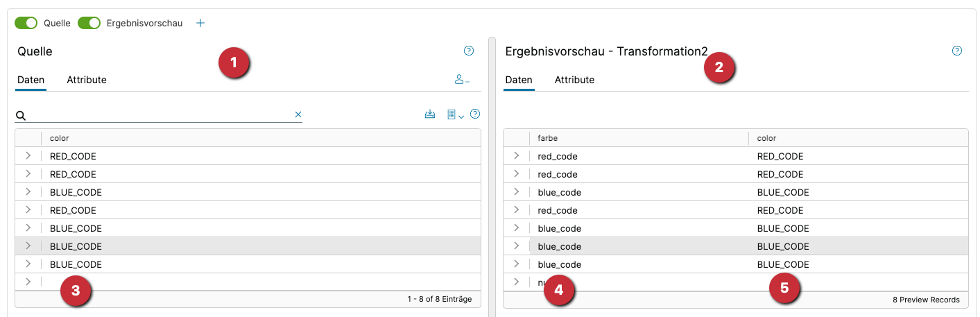This screenshot has width=980, height=317.
Task: Switch to the Attribute tab in Quelle
Action: (87, 80)
